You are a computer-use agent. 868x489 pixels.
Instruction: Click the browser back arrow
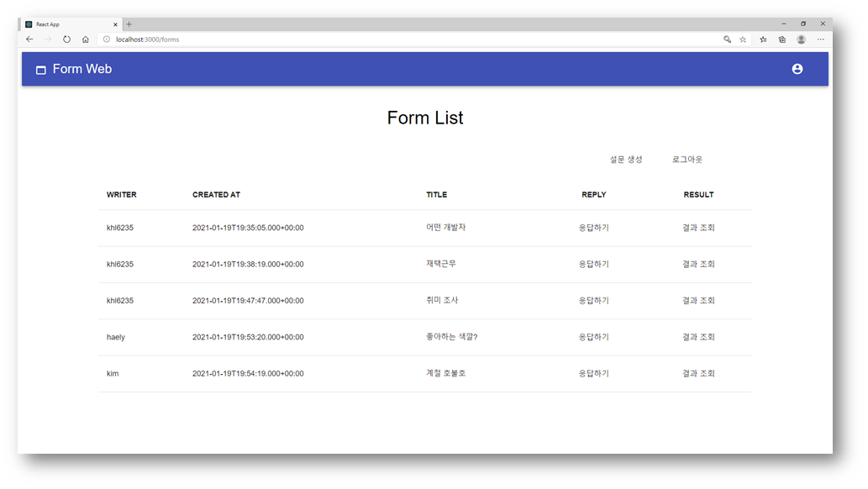[x=29, y=39]
